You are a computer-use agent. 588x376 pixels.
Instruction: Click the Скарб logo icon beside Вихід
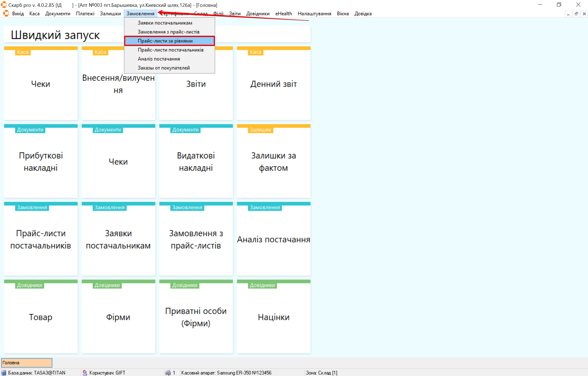coord(6,13)
